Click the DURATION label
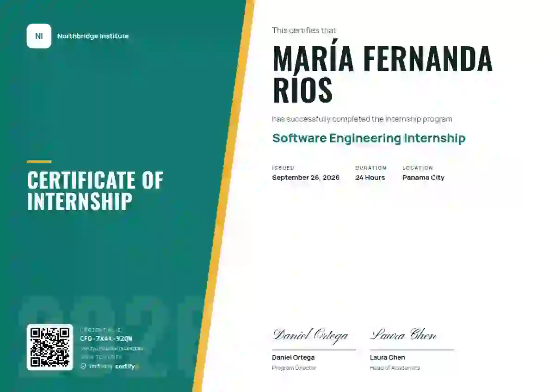 tap(371, 168)
